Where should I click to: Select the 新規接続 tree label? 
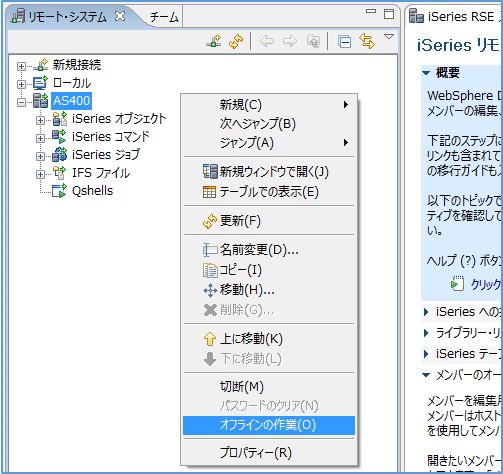coord(77,65)
